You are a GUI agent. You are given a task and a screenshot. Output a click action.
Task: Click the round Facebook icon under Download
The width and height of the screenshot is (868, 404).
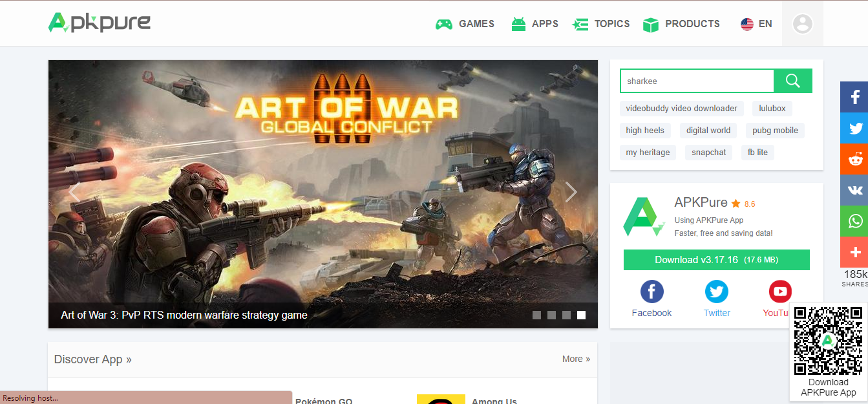(651, 292)
